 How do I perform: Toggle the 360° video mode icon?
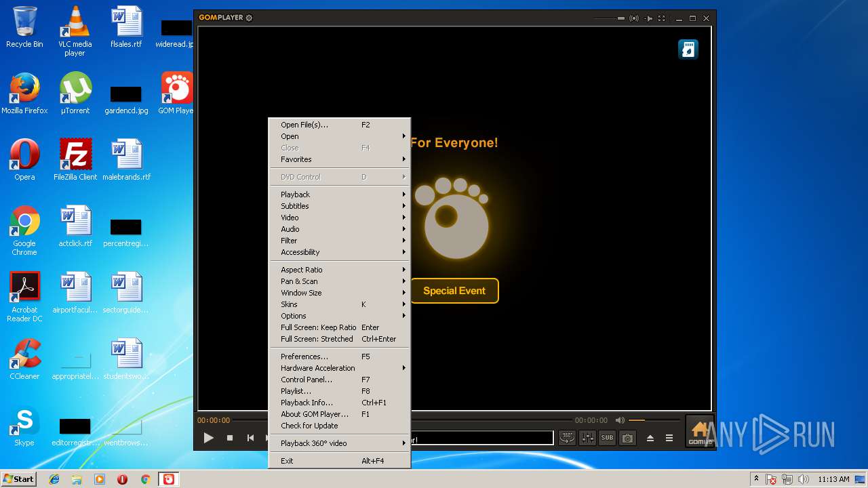click(566, 438)
